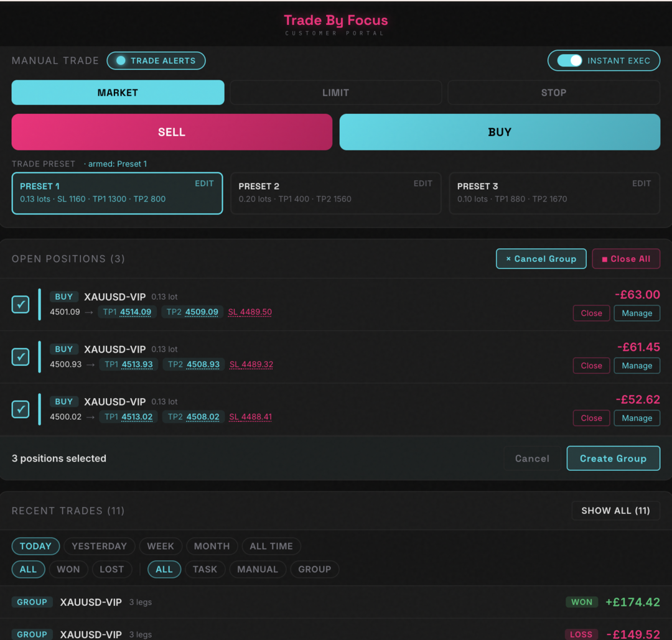Click the BUY button
Screen dimensions: 672x640
[x=500, y=132]
